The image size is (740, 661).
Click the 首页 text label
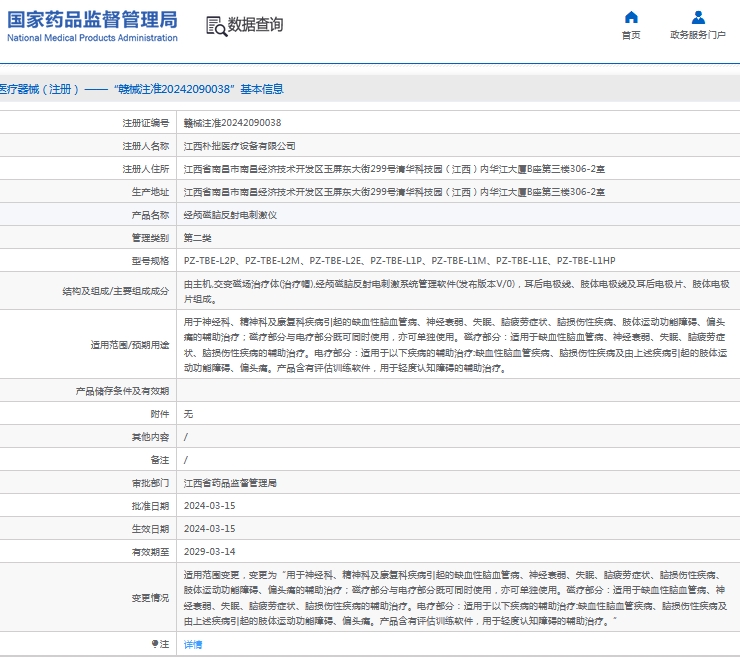tap(631, 35)
